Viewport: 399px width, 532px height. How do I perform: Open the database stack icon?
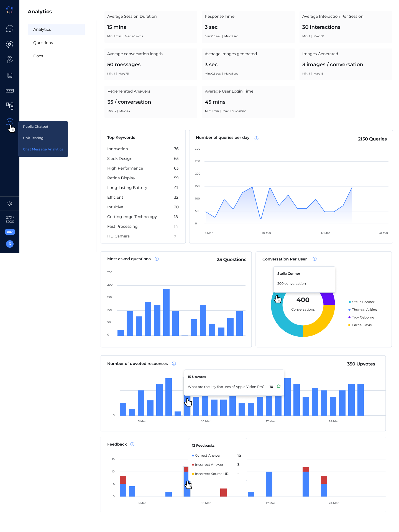(x=10, y=75)
